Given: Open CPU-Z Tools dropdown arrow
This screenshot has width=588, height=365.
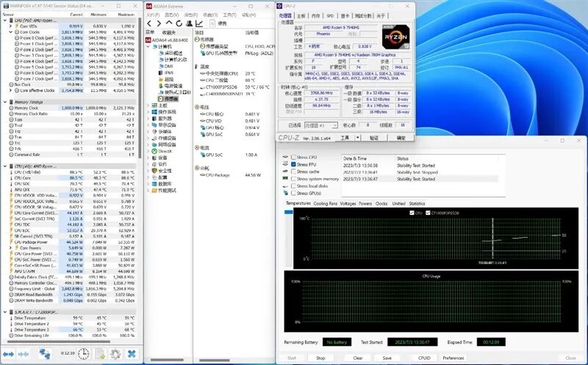Looking at the screenshot, I should [x=358, y=138].
